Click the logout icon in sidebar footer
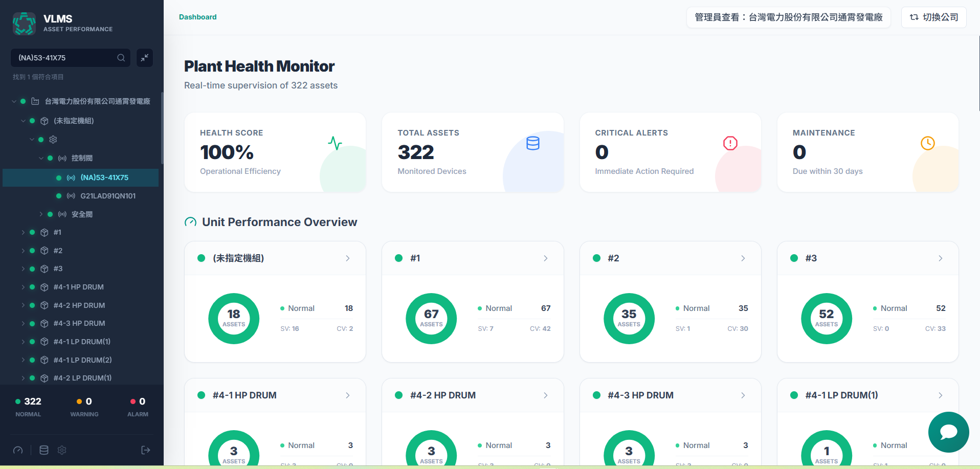The width and height of the screenshot is (980, 469). tap(146, 450)
